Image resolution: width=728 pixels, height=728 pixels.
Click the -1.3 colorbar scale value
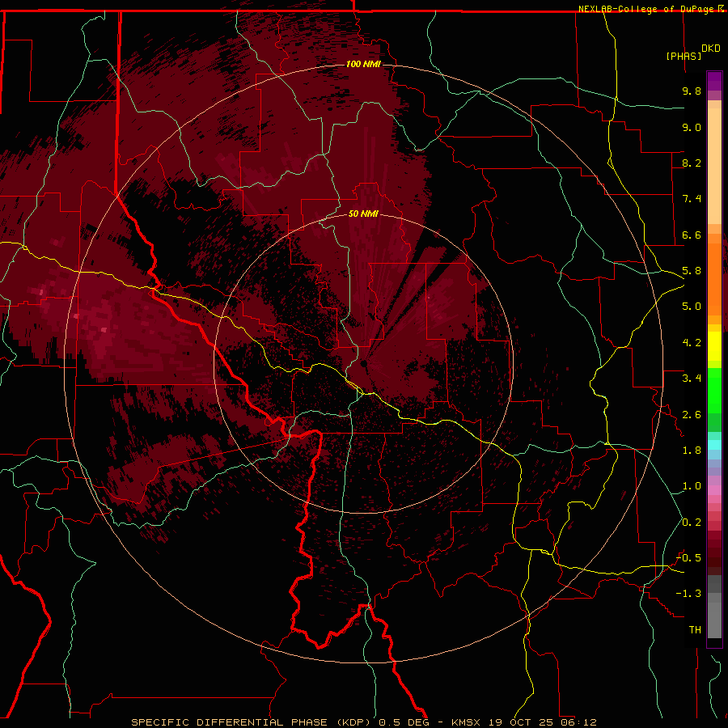688,594
